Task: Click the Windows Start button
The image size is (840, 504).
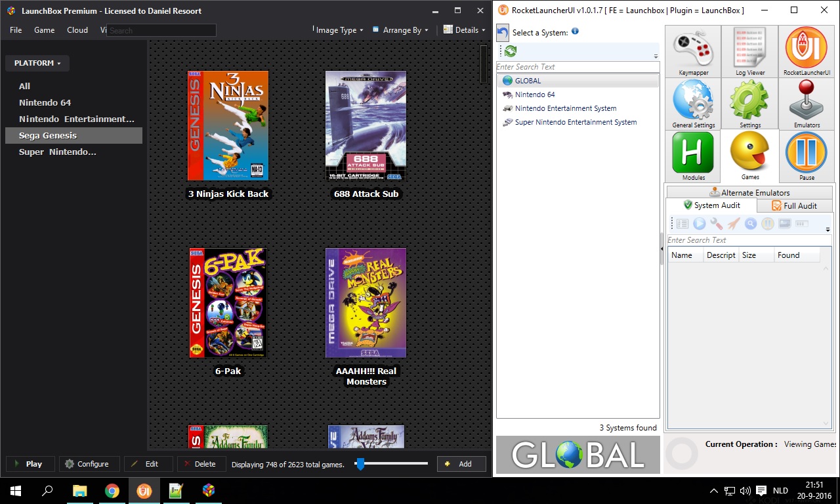Action: [x=16, y=490]
